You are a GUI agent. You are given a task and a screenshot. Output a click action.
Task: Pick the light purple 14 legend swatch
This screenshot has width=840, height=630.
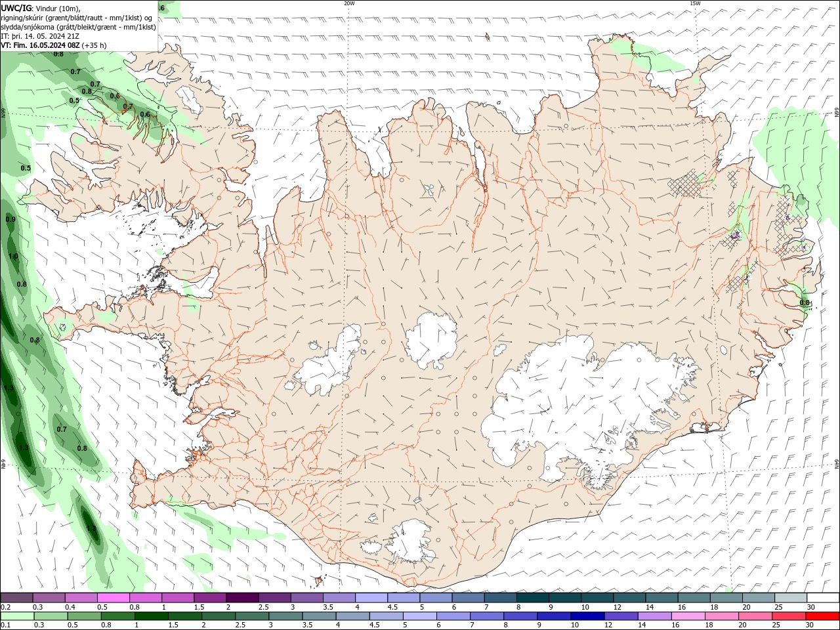click(655, 616)
